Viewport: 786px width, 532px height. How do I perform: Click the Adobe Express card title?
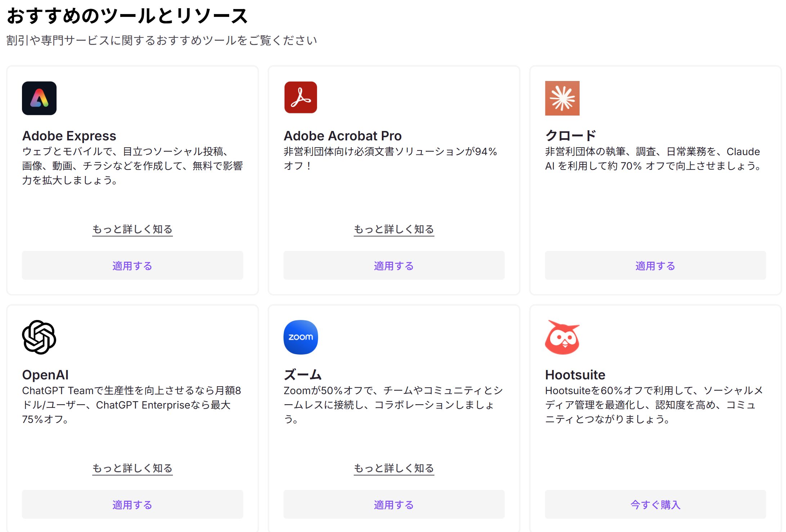click(69, 136)
